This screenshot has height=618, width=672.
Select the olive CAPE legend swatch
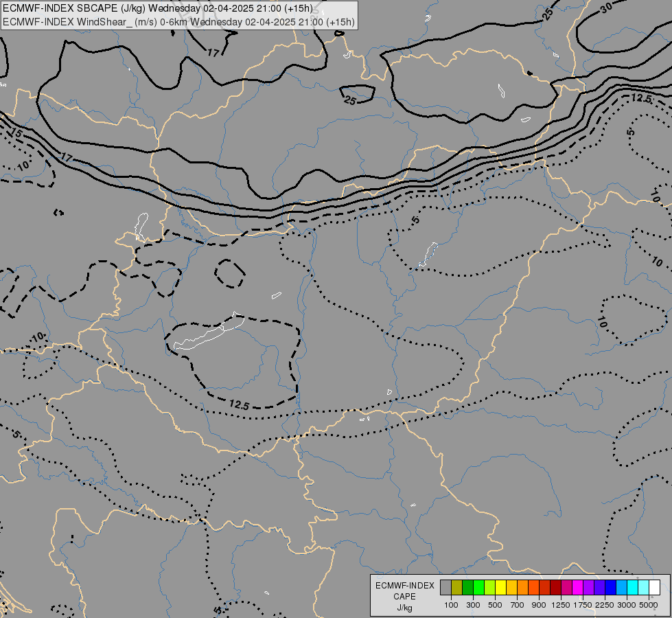pyautogui.click(x=457, y=587)
